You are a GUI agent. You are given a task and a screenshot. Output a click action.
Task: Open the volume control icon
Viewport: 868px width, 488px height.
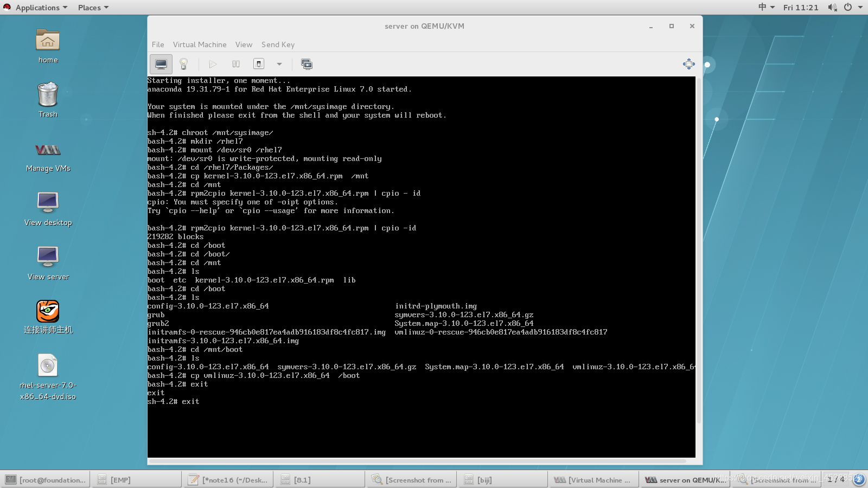click(832, 8)
